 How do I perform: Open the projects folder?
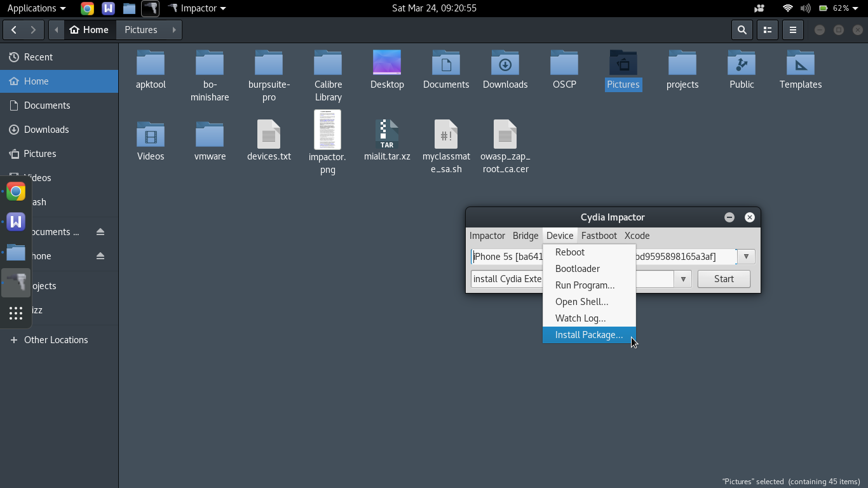682,70
